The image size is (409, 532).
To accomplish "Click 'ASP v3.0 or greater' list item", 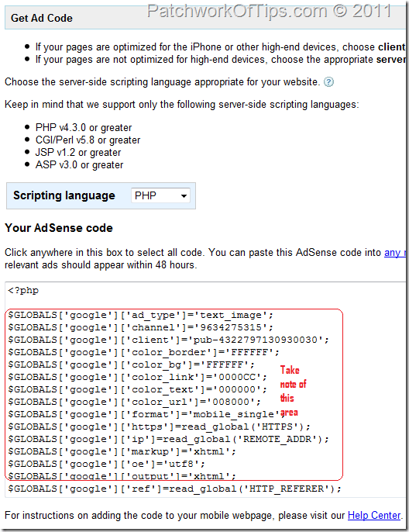I will pos(79,165).
